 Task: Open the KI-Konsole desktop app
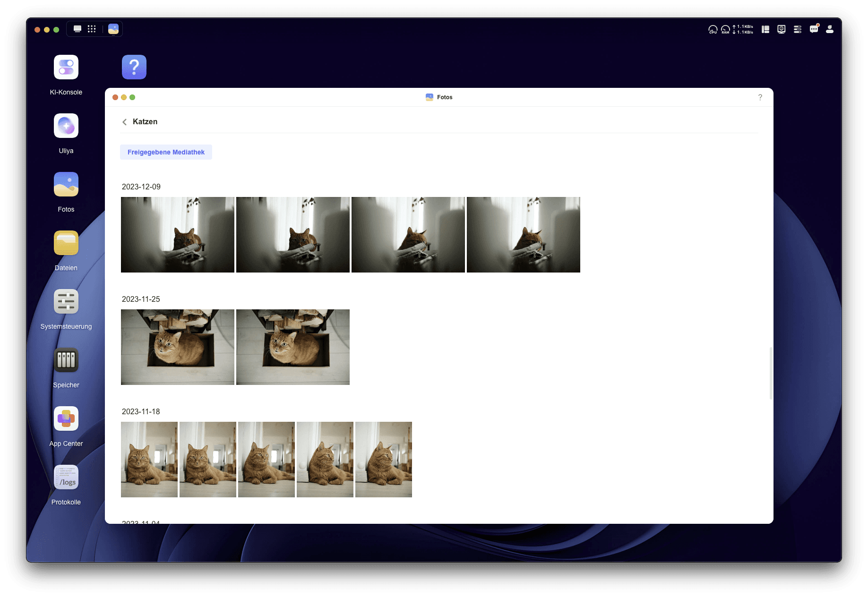(66, 67)
